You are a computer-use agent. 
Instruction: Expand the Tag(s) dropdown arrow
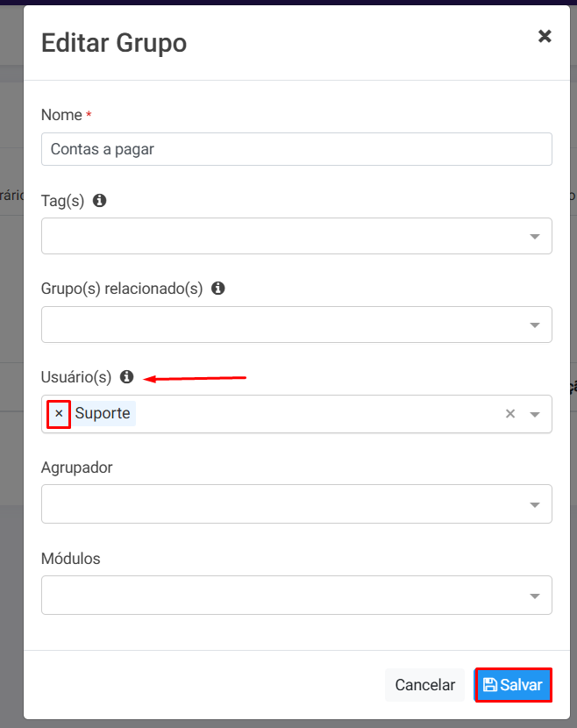coord(535,237)
